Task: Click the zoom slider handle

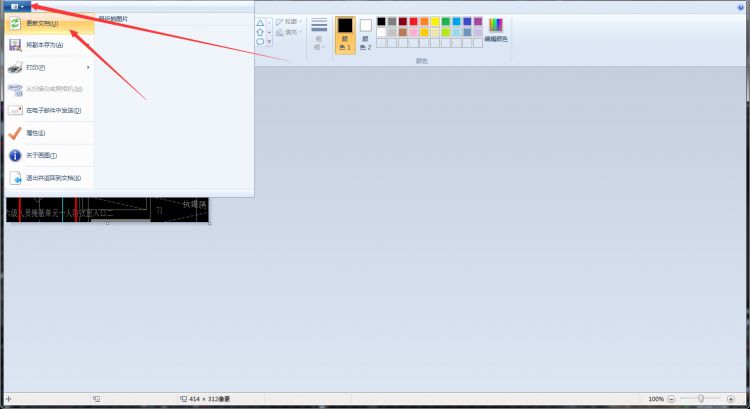Action: point(701,398)
